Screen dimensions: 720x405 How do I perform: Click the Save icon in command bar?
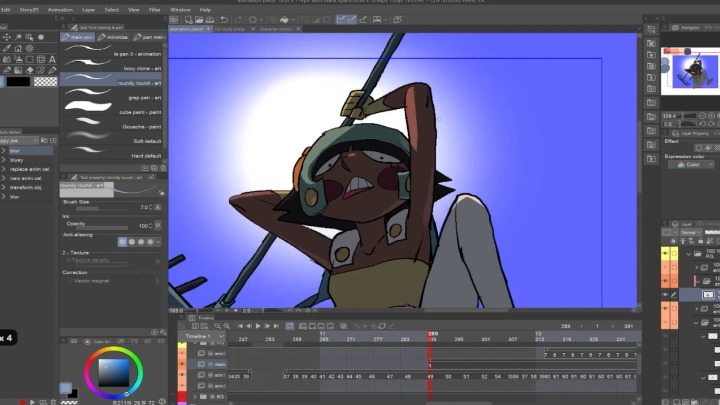[210, 20]
